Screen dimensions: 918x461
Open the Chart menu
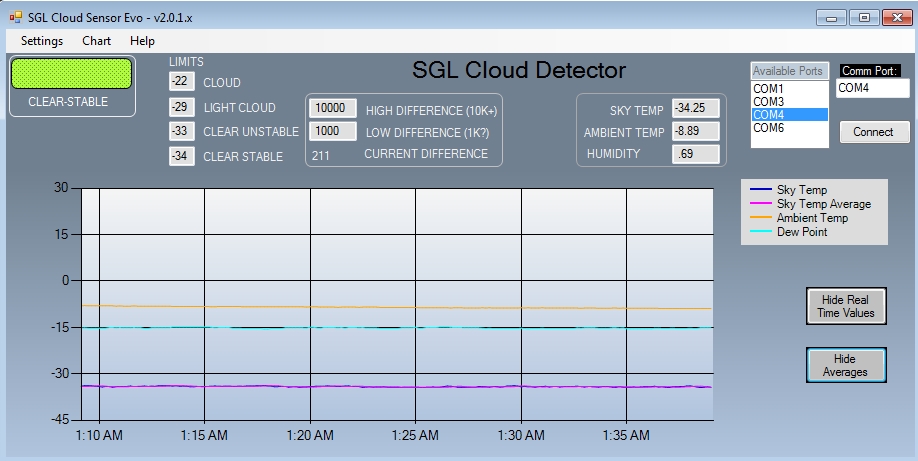point(97,41)
